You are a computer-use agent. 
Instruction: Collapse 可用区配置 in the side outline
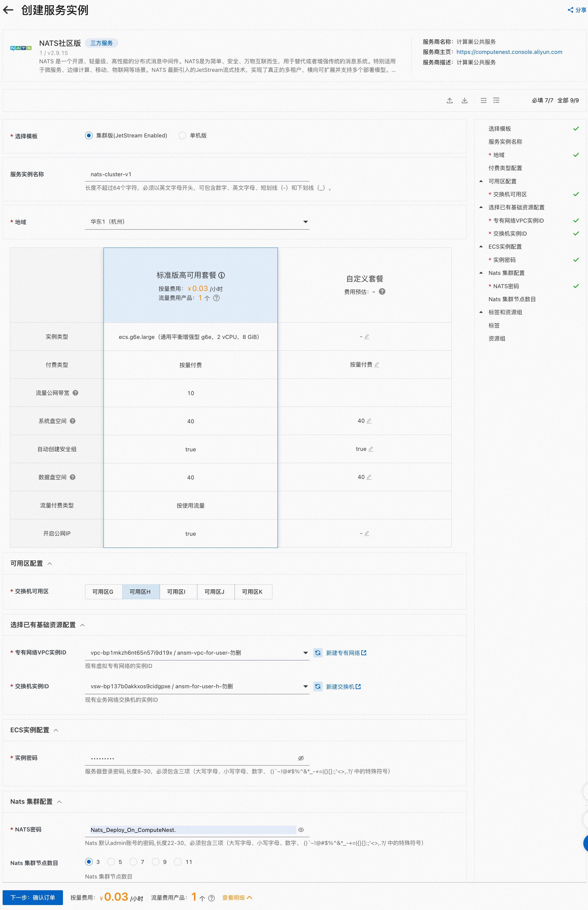point(481,181)
